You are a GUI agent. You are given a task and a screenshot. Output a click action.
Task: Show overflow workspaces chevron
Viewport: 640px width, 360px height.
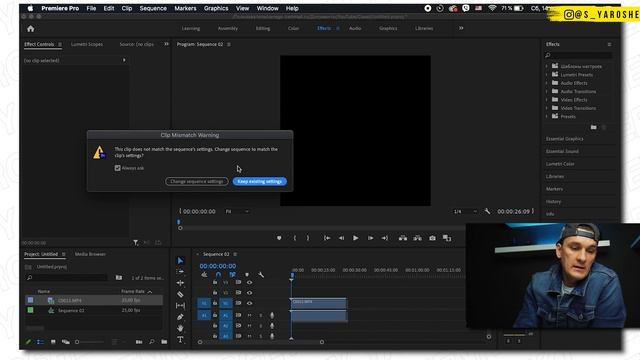pos(461,28)
